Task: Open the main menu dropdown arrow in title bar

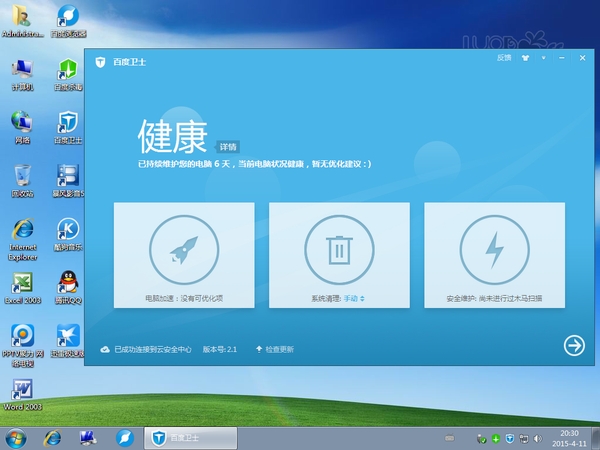Action: coord(544,58)
